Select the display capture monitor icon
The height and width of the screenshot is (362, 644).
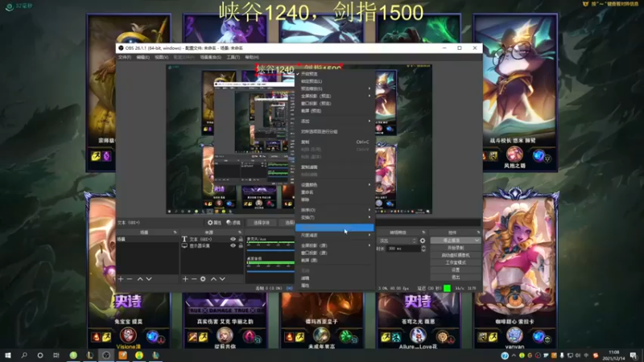point(184,245)
